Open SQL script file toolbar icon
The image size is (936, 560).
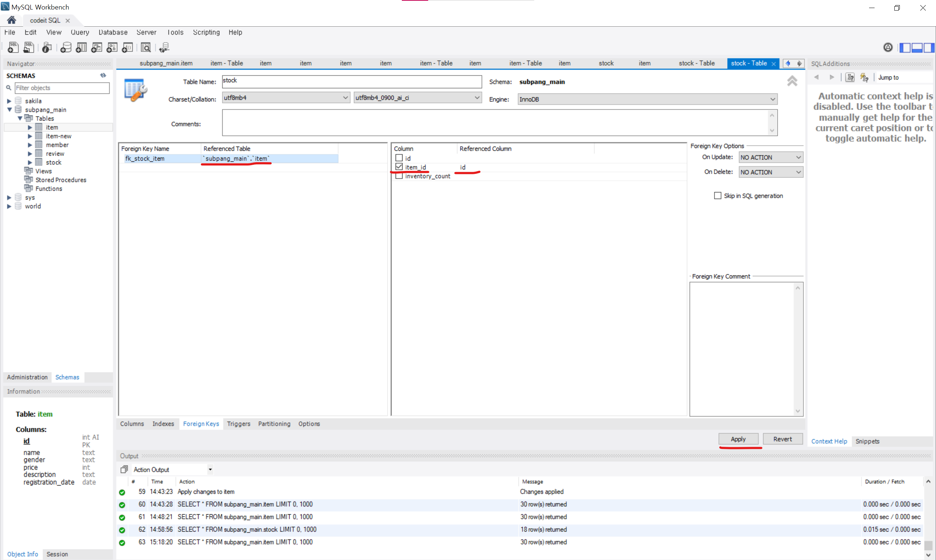[29, 47]
